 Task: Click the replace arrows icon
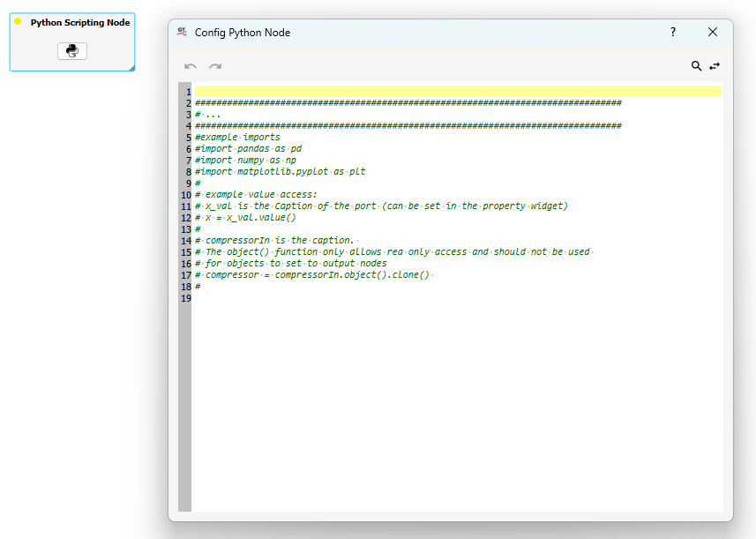pyautogui.click(x=715, y=66)
